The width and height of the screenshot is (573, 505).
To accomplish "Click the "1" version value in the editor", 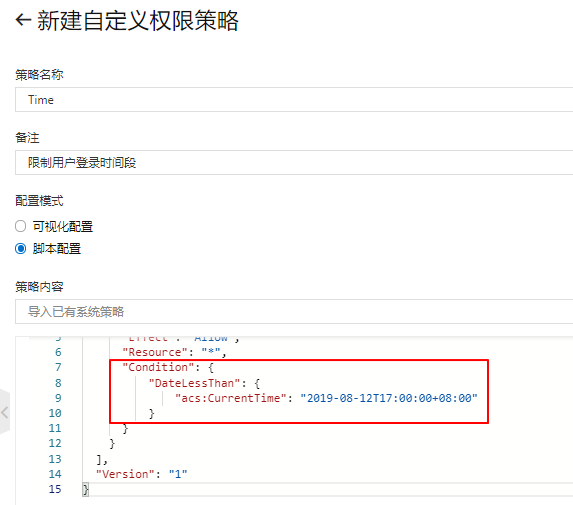I will coord(178,474).
